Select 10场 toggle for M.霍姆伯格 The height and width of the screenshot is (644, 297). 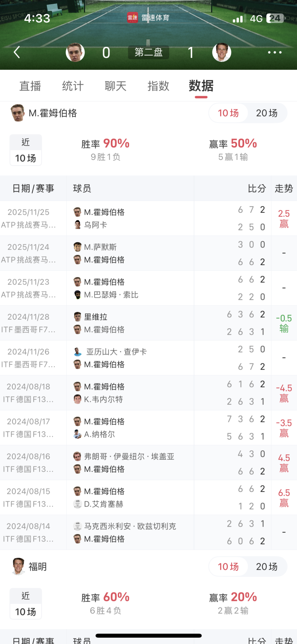[x=228, y=113]
